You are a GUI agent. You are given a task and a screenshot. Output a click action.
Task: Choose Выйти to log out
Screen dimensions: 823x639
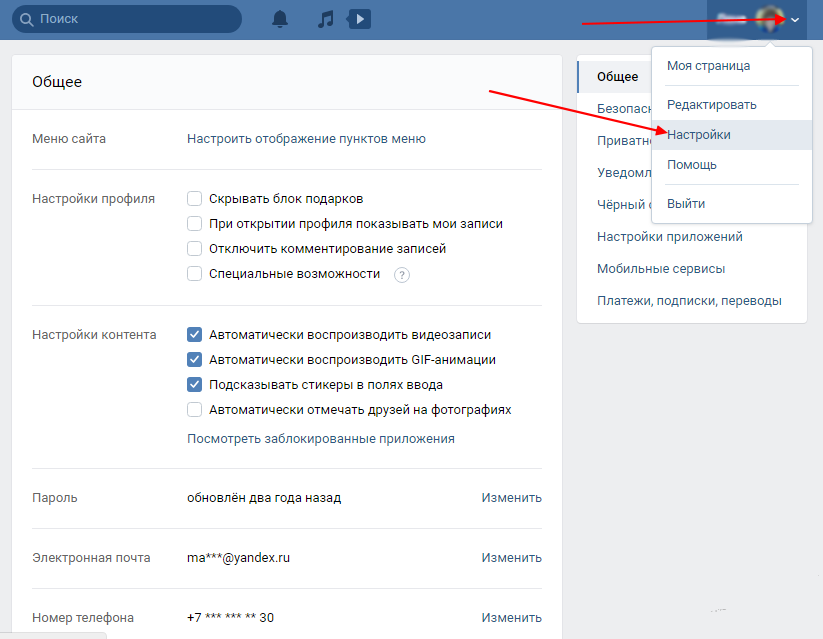point(732,204)
